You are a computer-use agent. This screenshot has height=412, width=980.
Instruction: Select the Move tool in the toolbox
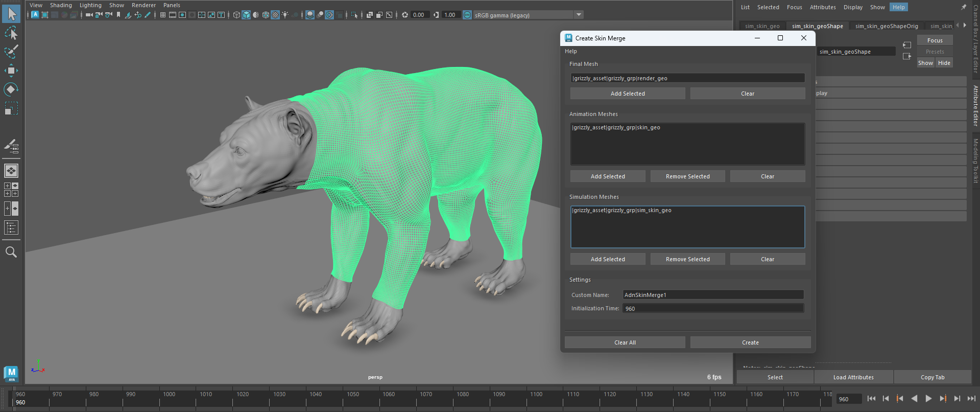pos(11,71)
